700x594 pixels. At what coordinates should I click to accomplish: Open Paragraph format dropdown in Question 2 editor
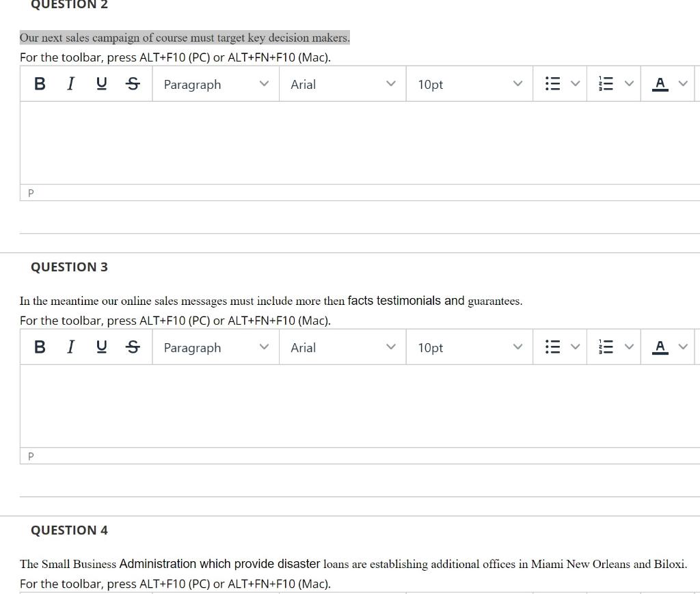tap(216, 84)
